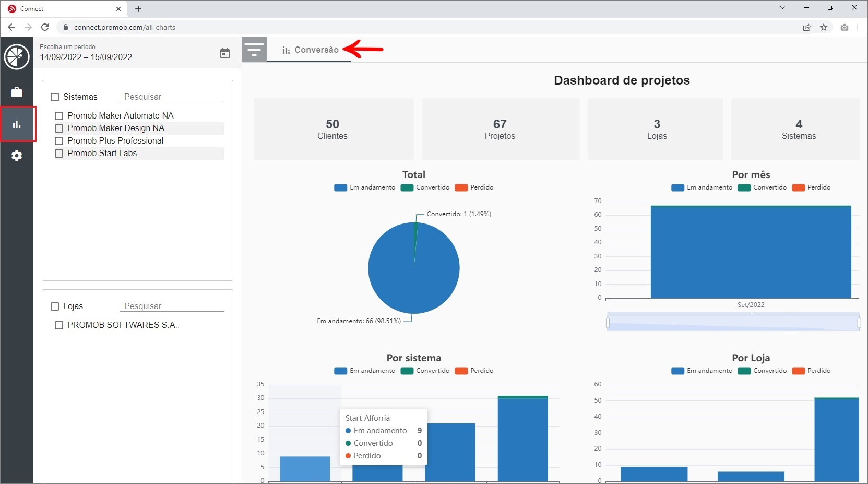Viewport: 868px width, 484px height.
Task: Enable the Promob Start Labs checkbox
Action: (x=59, y=154)
